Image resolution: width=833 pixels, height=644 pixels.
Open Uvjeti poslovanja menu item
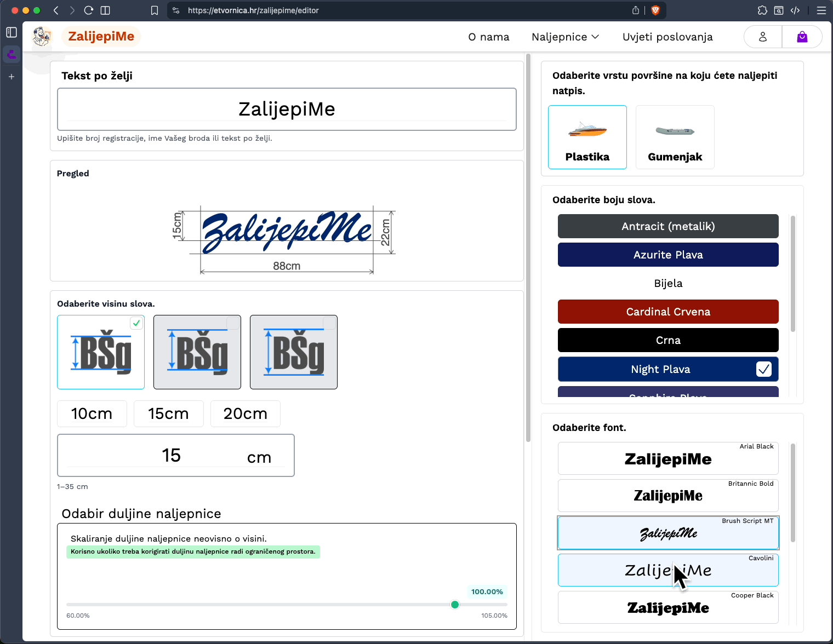coord(667,37)
